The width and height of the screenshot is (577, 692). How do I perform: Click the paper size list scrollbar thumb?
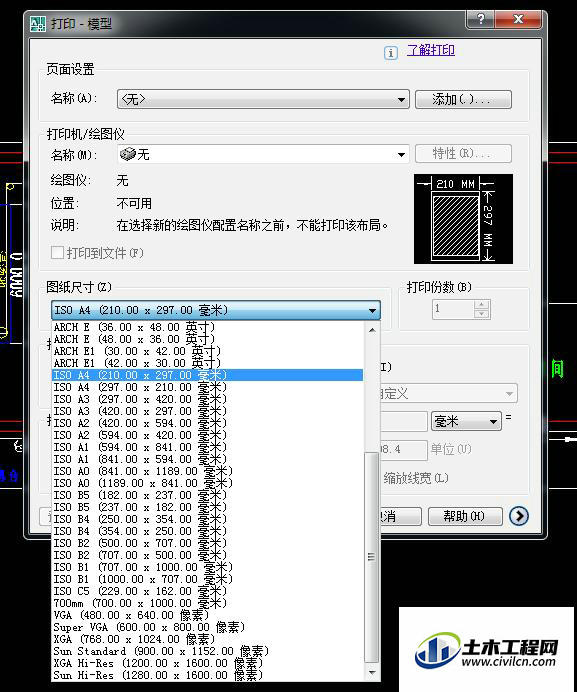372,556
